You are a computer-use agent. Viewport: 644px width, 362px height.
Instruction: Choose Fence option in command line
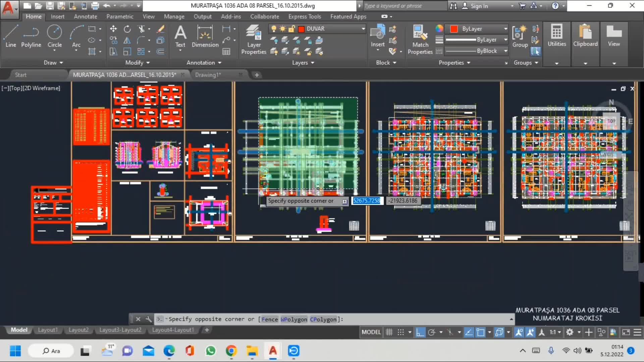click(x=269, y=319)
